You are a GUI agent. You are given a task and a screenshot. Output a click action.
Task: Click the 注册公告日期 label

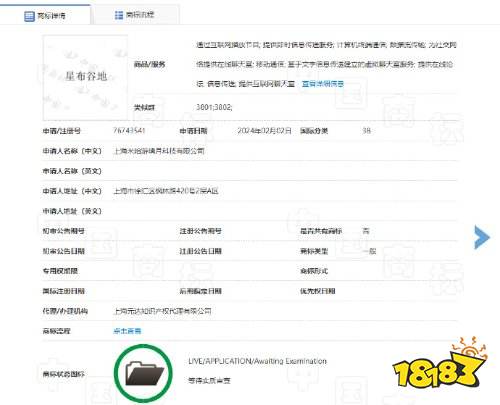(201, 251)
